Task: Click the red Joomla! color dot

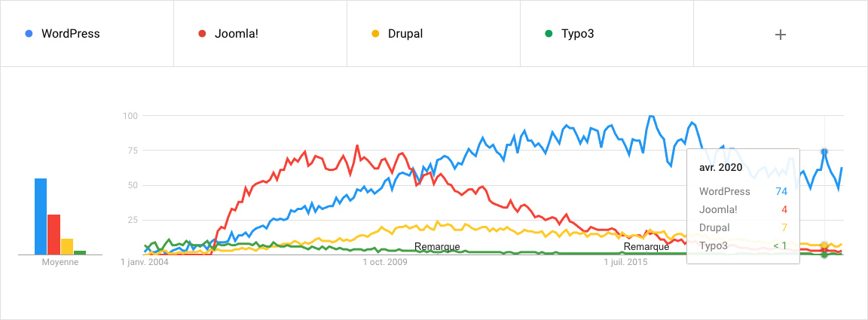Action: tap(202, 34)
